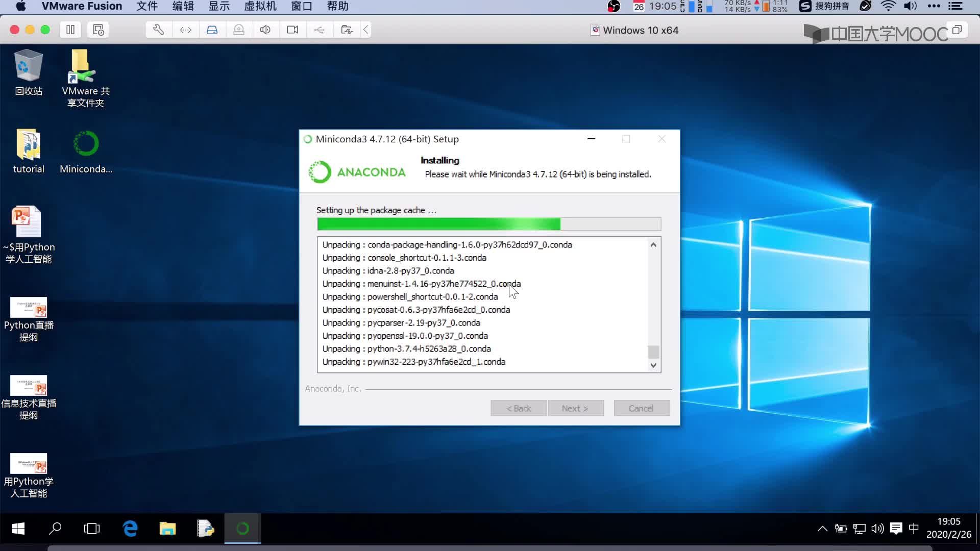Collapse the device toolbar with left chevron
This screenshot has height=551, width=980.
[366, 30]
